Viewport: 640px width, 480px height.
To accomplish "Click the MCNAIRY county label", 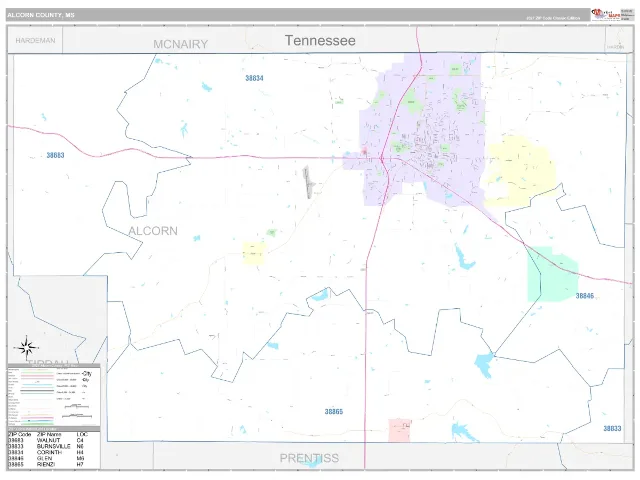I will 181,44.
